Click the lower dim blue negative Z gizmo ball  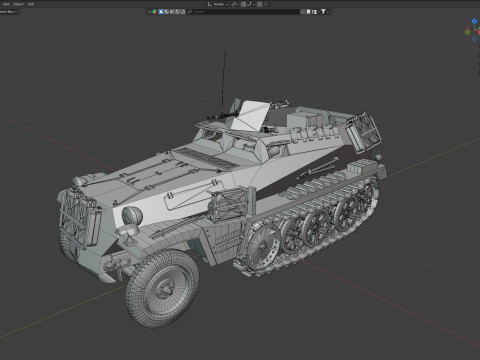click(x=474, y=39)
